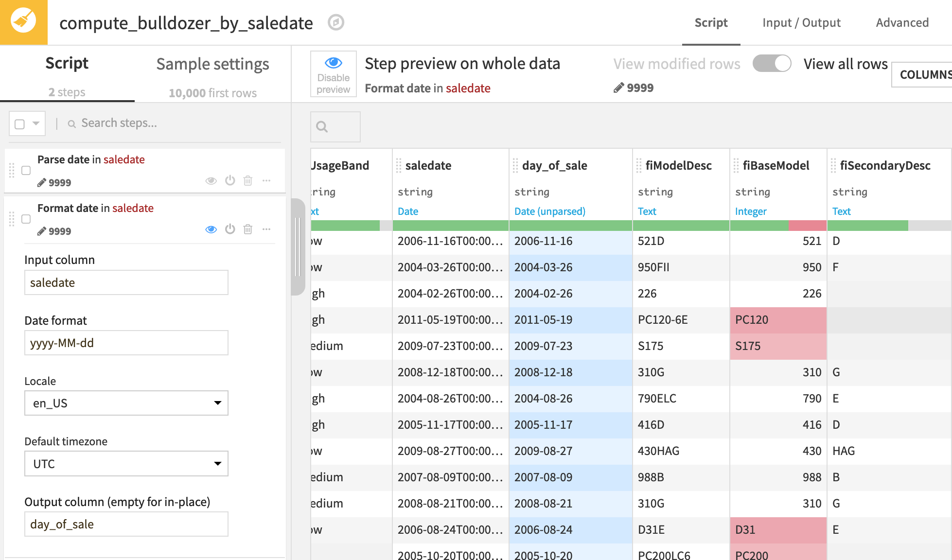Click the Dataiku logo in top left corner
Screen dimensions: 952x560
[23, 22]
